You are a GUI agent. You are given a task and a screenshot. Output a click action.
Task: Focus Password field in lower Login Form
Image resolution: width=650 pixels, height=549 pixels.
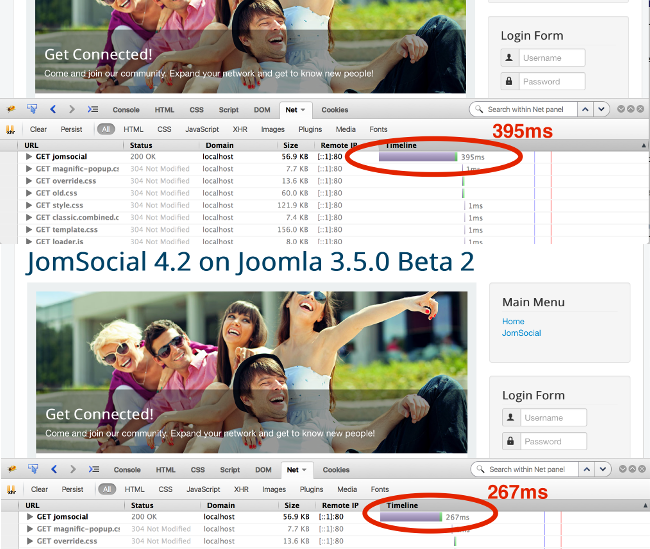(553, 441)
